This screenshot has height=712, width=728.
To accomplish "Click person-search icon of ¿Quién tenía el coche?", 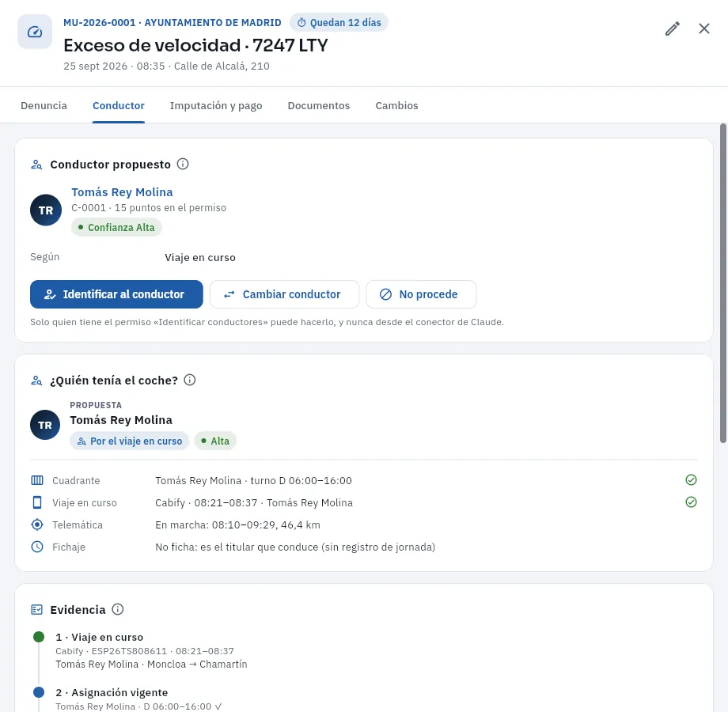I will click(36, 381).
